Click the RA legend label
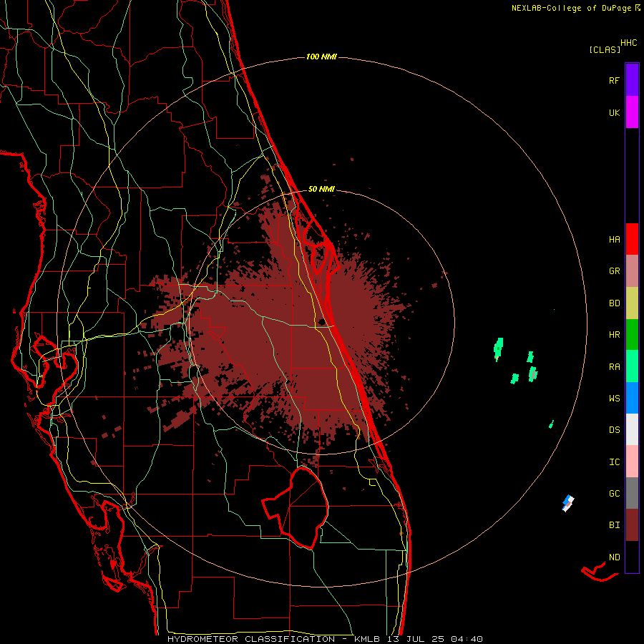644x644 pixels. [614, 367]
